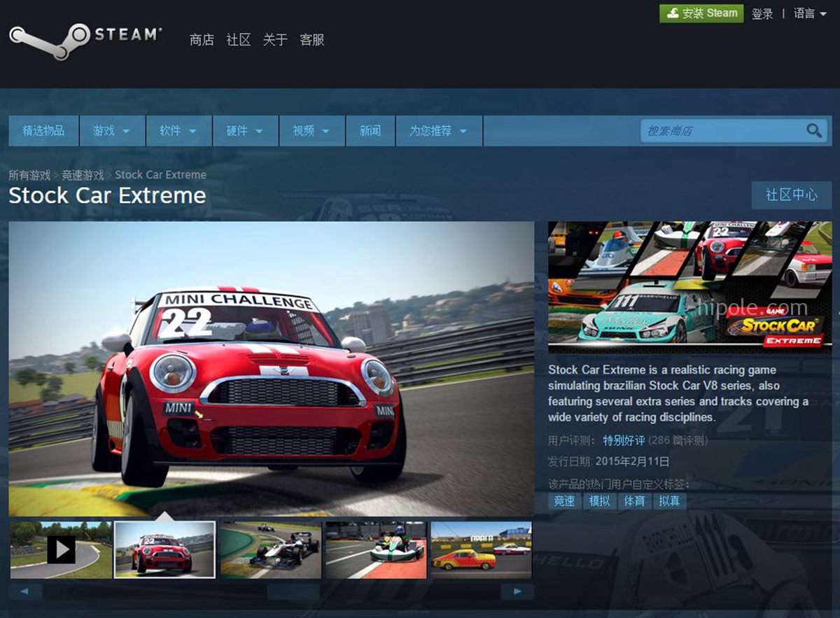Expand the 游戏 games dropdown
Screen dimensions: 840x618
pyautogui.click(x=112, y=131)
